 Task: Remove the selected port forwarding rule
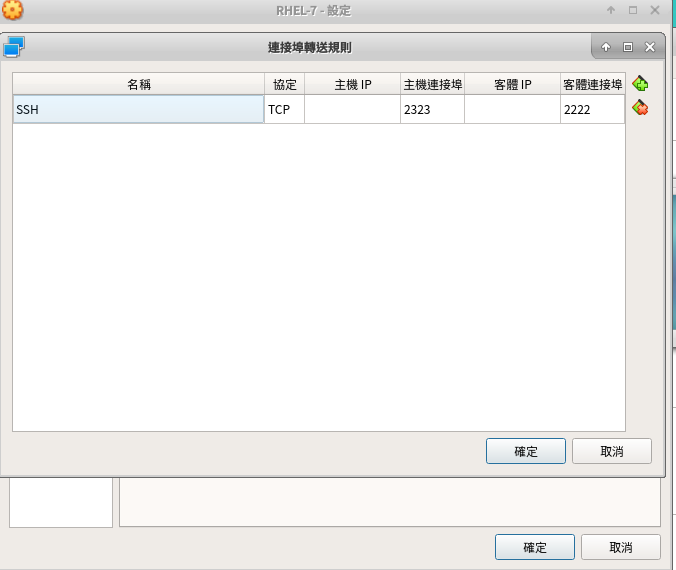[640, 108]
